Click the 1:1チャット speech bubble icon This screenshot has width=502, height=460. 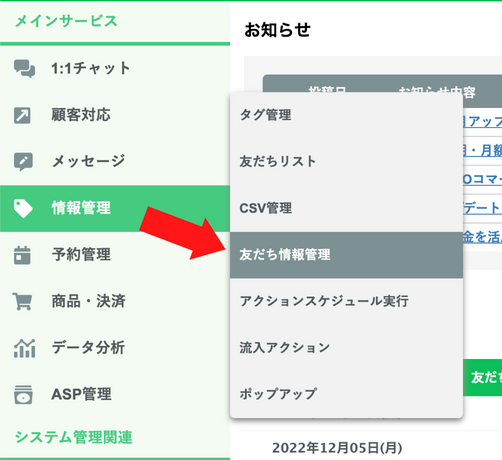(x=24, y=68)
